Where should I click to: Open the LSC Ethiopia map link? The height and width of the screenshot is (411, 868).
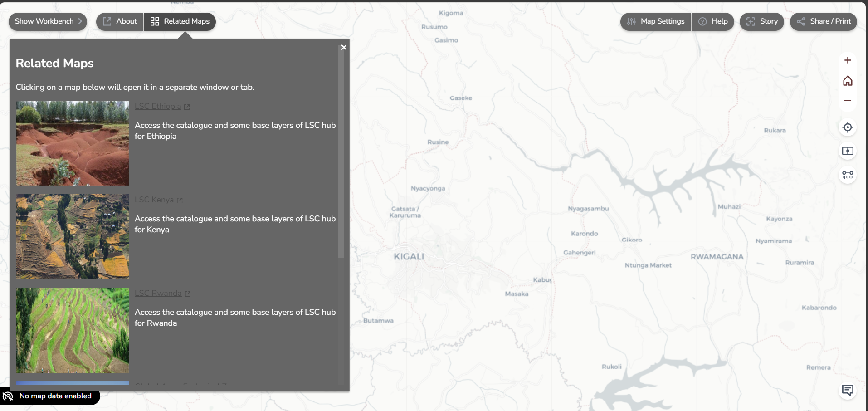tap(158, 106)
